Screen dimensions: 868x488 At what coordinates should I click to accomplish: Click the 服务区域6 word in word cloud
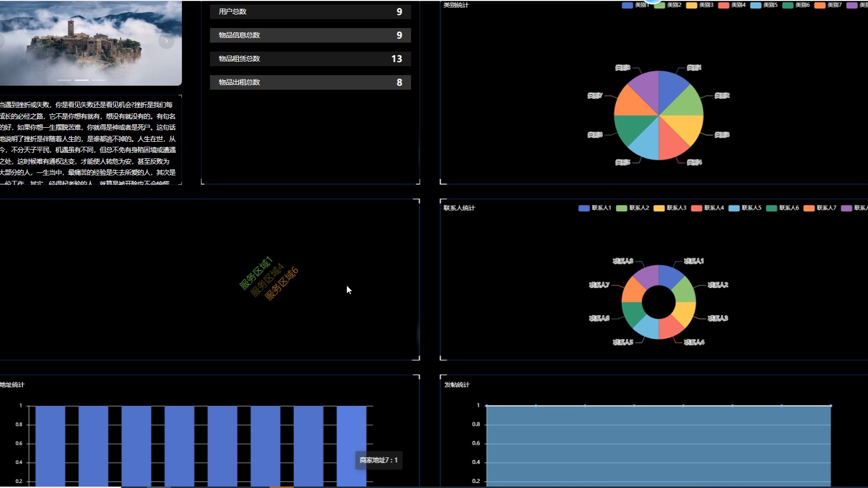point(281,284)
